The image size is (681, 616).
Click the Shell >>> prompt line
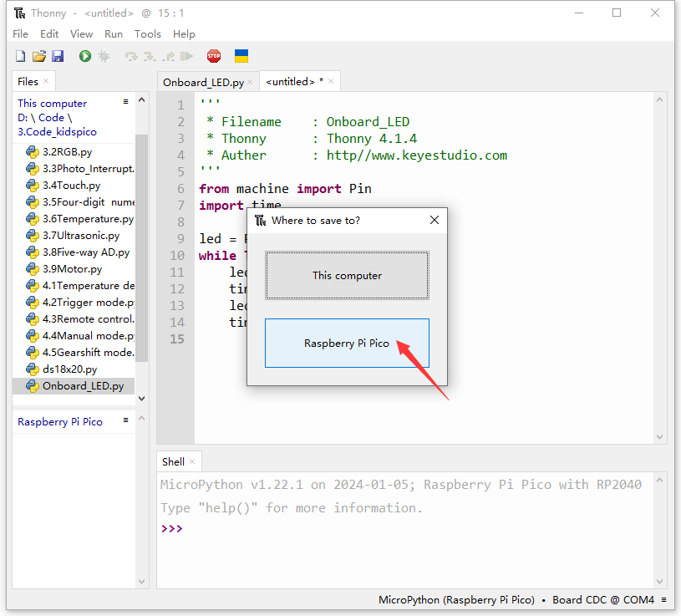pos(172,529)
